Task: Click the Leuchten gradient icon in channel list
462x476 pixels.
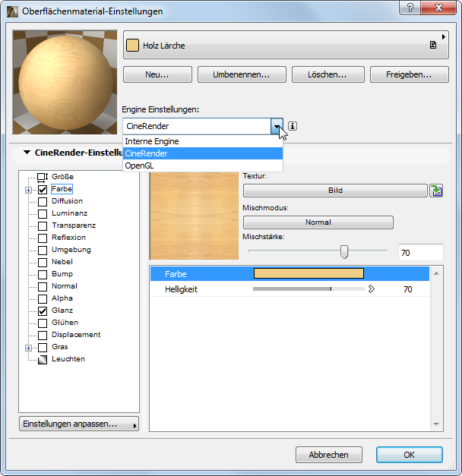Action: click(x=43, y=359)
